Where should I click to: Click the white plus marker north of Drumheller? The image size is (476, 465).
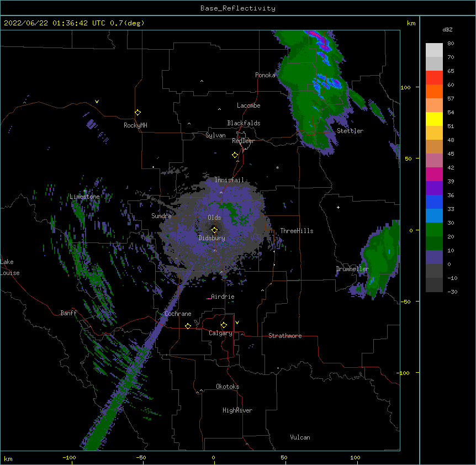tap(338, 207)
